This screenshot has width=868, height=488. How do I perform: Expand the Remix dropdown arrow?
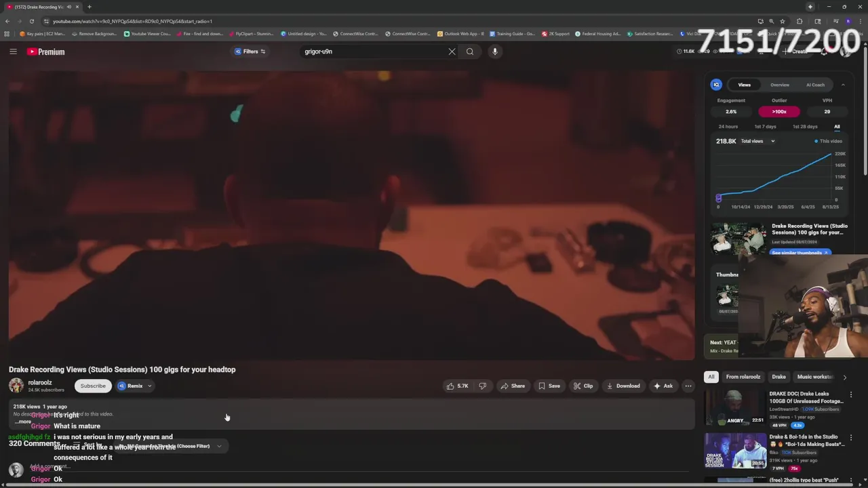pyautogui.click(x=150, y=386)
